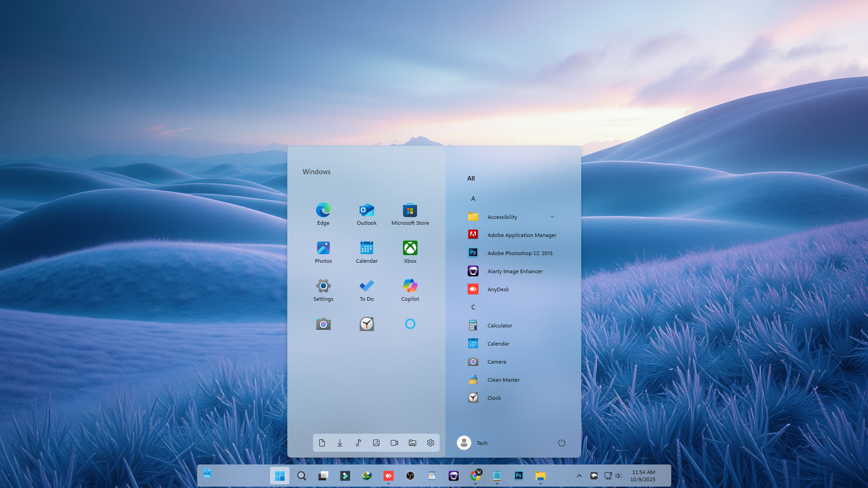Select AnyDesk in the All apps list
Image resolution: width=868 pixels, height=488 pixels.
[x=498, y=289]
